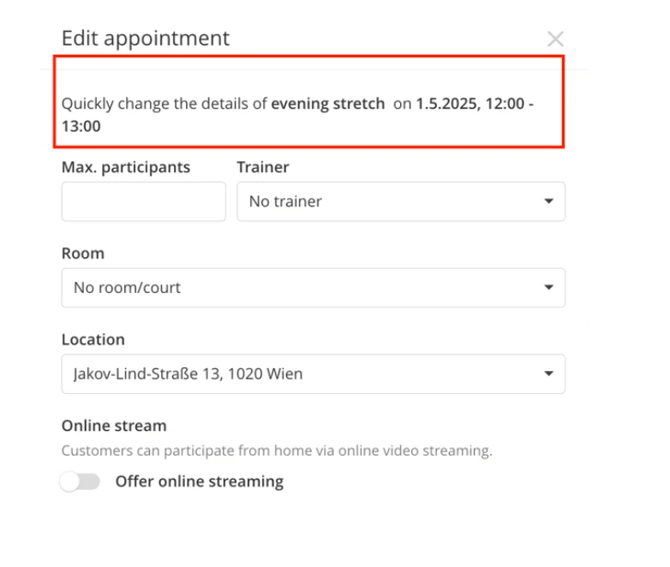Click the caret arrow in Room dropdown

pyautogui.click(x=549, y=287)
